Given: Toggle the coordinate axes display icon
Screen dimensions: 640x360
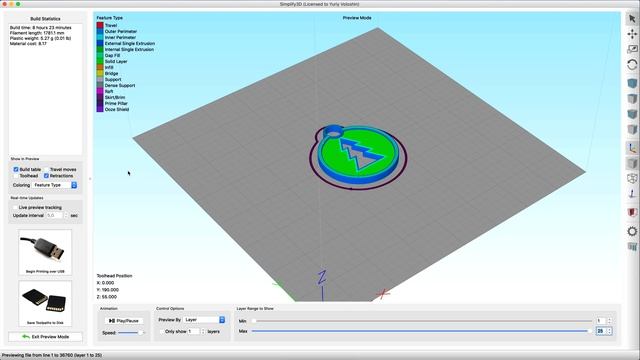Looking at the screenshot, I should pos(632,148).
